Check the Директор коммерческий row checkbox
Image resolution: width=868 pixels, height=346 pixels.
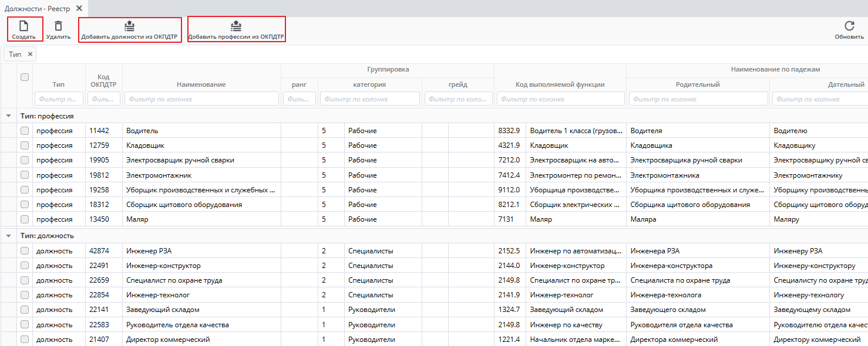click(25, 339)
